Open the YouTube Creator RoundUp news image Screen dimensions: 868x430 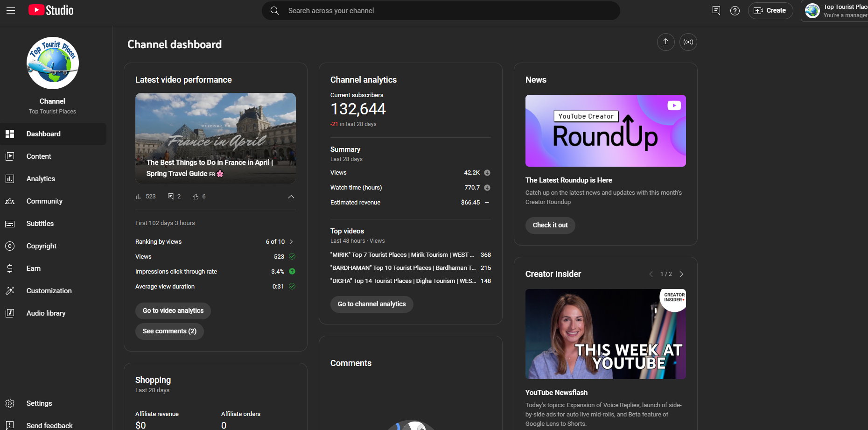[606, 131]
